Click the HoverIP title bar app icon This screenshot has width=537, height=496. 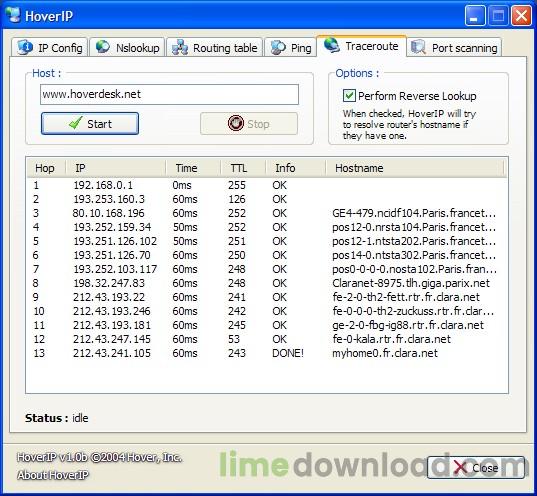coord(13,15)
